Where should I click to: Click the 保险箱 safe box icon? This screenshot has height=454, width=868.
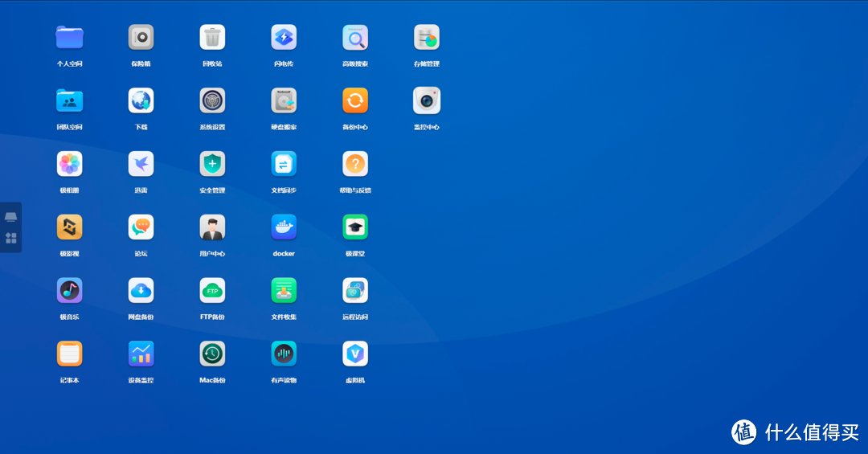pos(141,37)
